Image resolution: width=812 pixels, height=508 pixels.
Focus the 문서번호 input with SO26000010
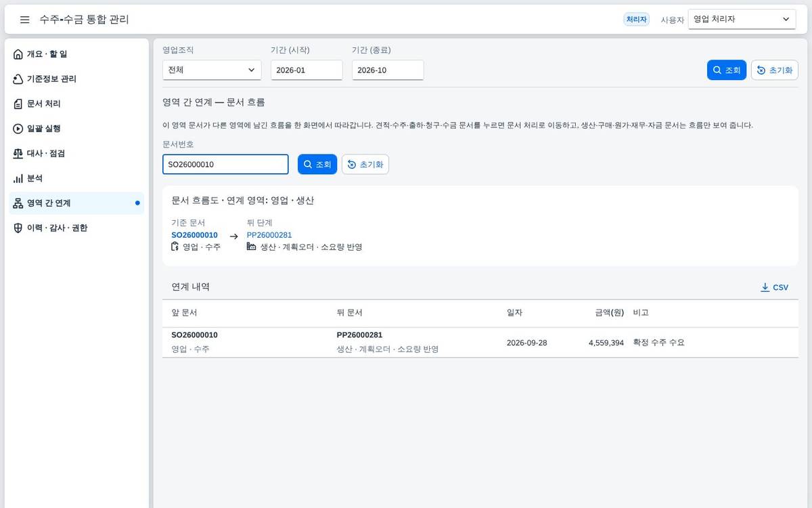click(225, 165)
